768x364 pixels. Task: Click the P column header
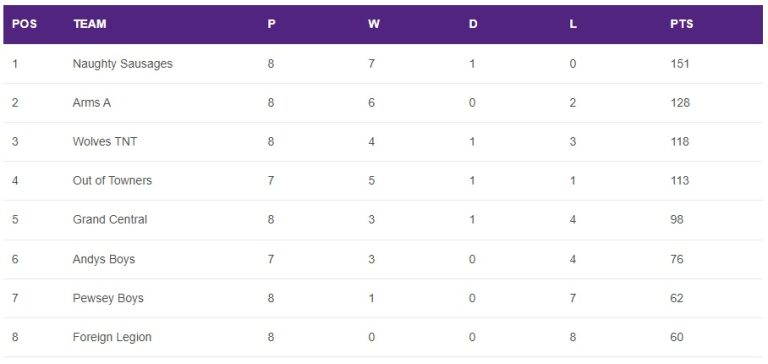(x=271, y=24)
